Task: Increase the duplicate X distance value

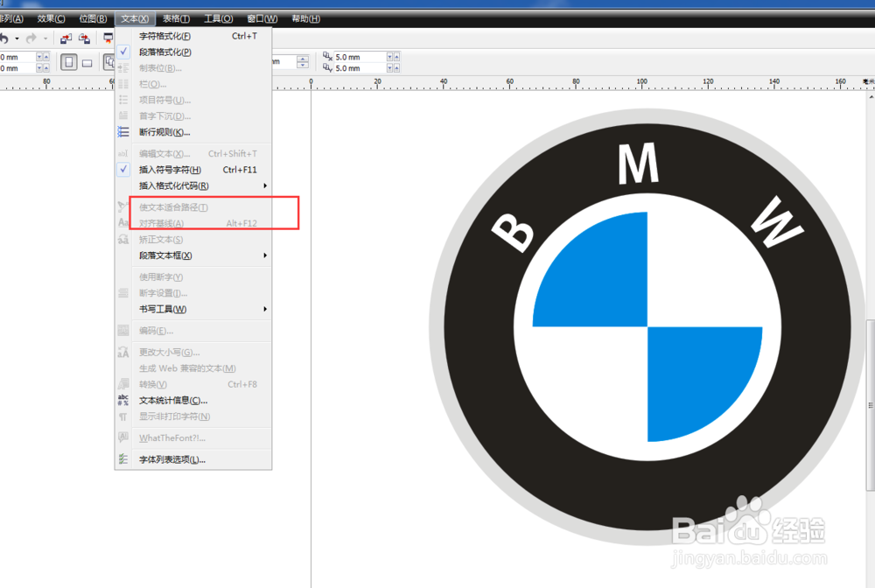Action: coord(396,57)
